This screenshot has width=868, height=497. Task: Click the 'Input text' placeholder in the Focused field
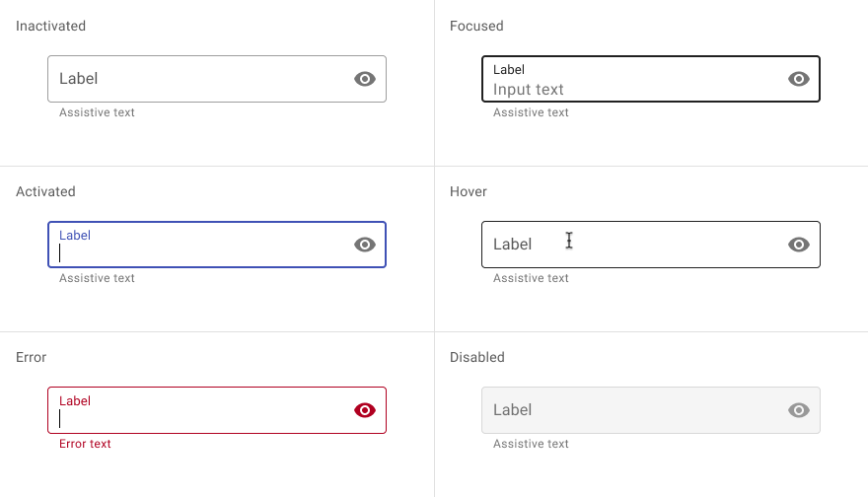(528, 90)
